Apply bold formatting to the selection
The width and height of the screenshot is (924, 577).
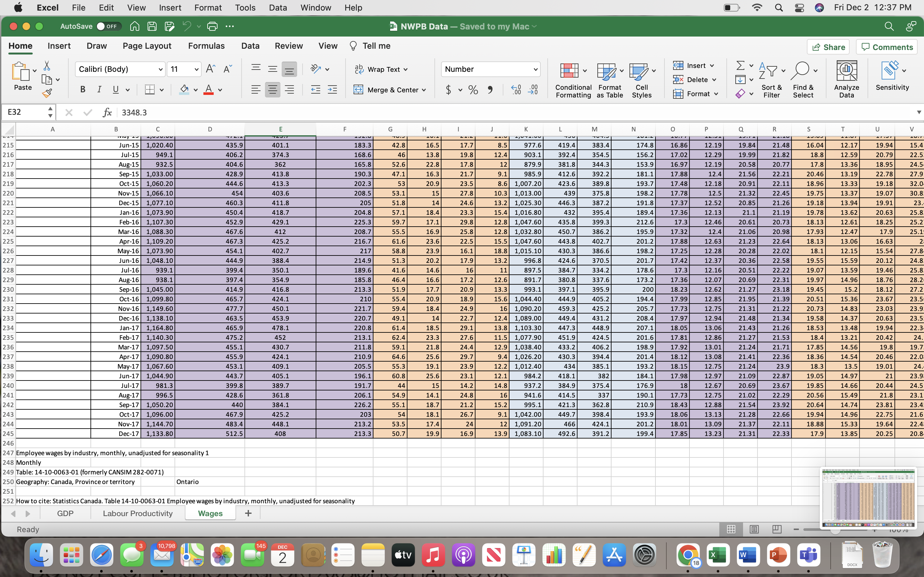point(82,89)
